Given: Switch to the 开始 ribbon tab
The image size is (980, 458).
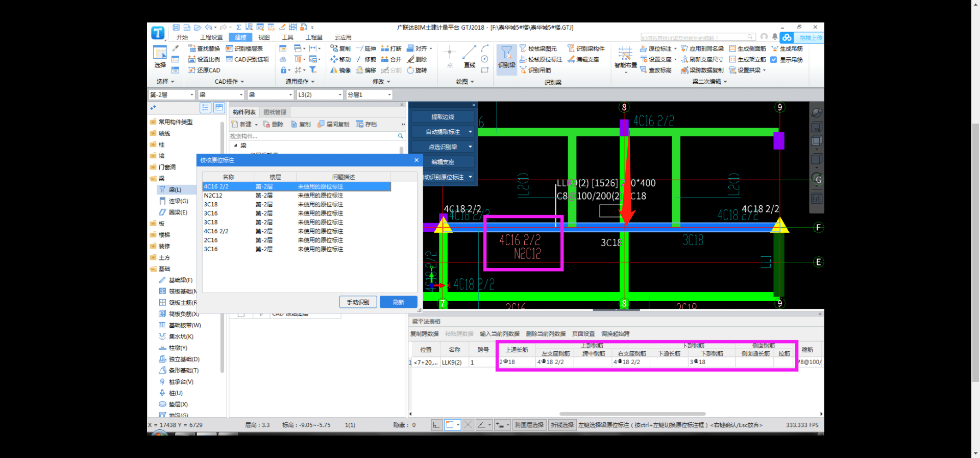Looking at the screenshot, I should click(182, 37).
